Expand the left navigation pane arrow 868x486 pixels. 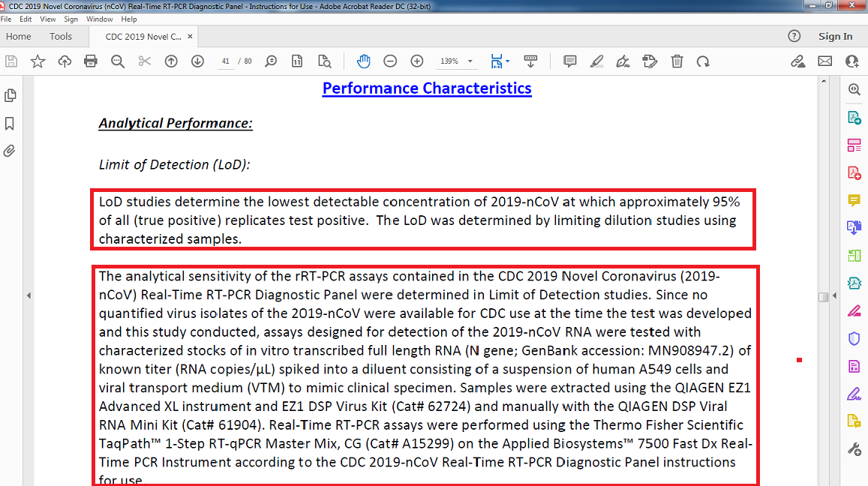(x=29, y=295)
